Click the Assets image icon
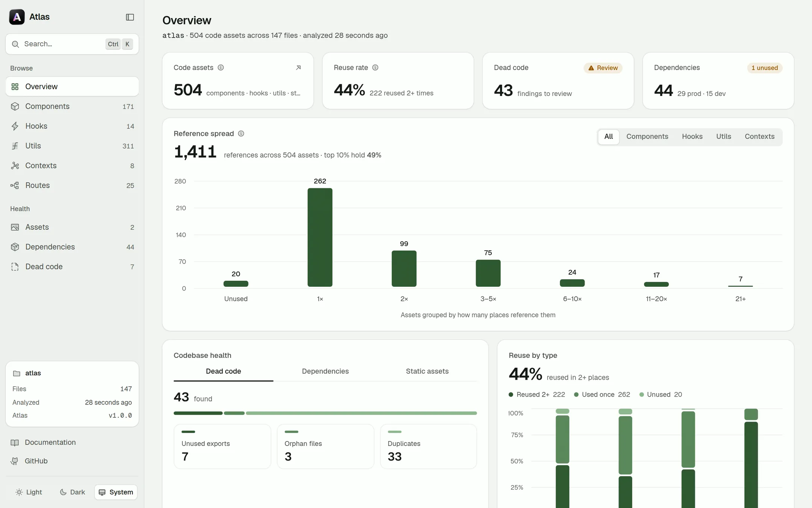 15,227
